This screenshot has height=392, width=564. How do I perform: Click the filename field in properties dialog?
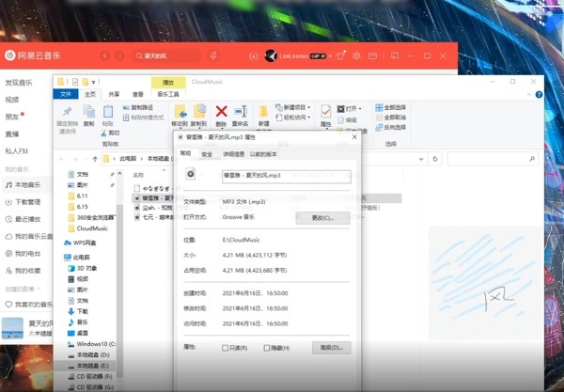point(287,176)
